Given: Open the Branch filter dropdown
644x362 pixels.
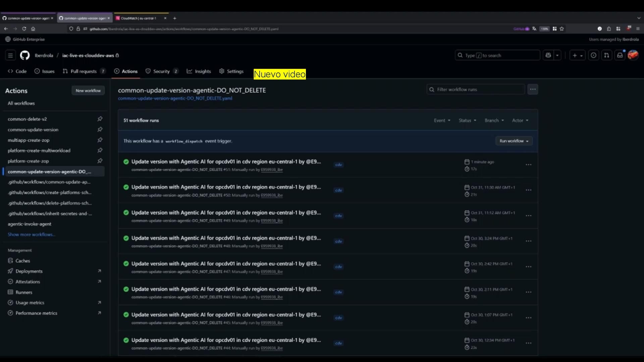Looking at the screenshot, I should point(494,120).
